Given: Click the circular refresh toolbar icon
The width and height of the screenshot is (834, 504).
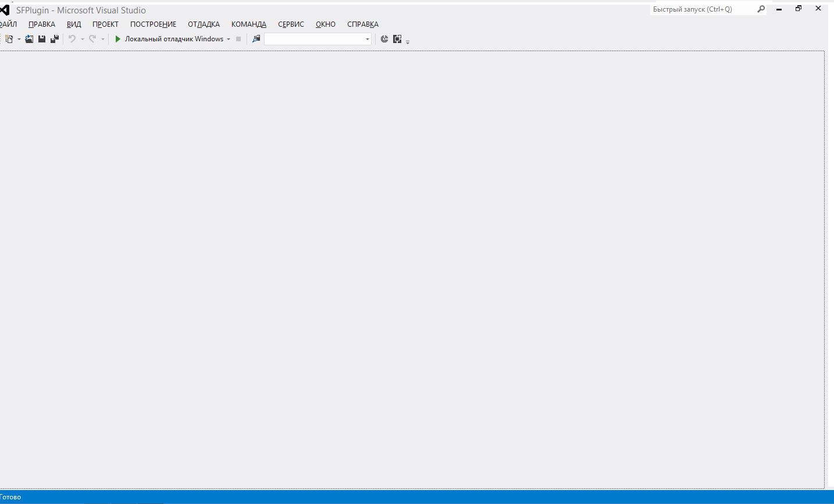Looking at the screenshot, I should [x=384, y=39].
